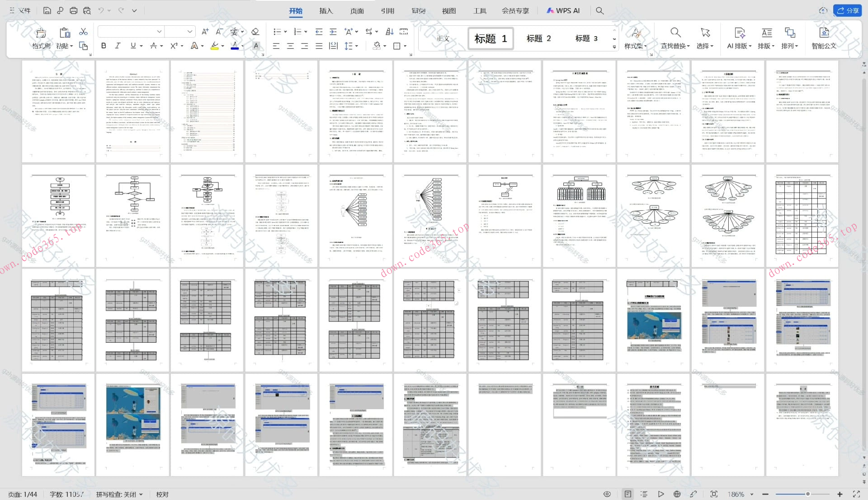Viewport: 868px width, 500px height.
Task: Switch to the 插入 (Insert) tab
Action: tap(325, 10)
